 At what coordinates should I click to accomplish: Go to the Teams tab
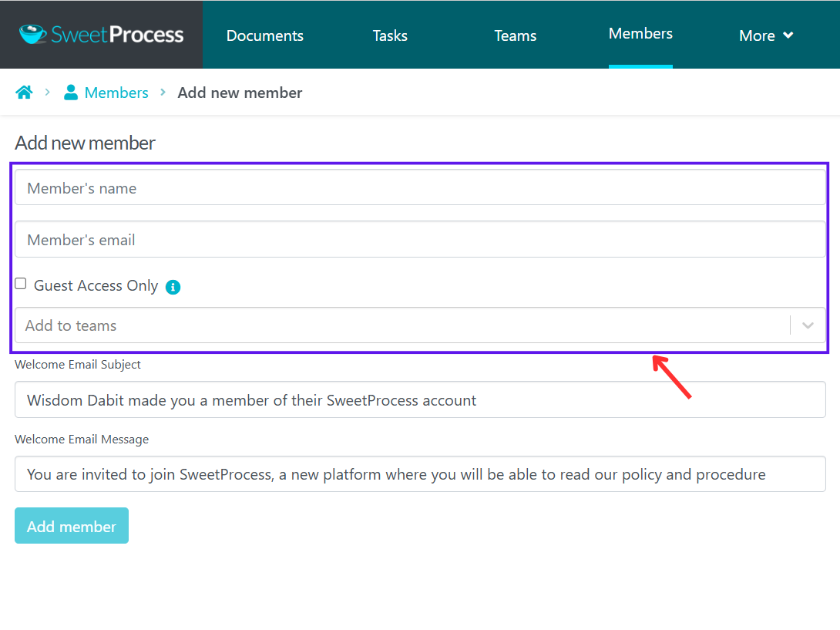(516, 35)
